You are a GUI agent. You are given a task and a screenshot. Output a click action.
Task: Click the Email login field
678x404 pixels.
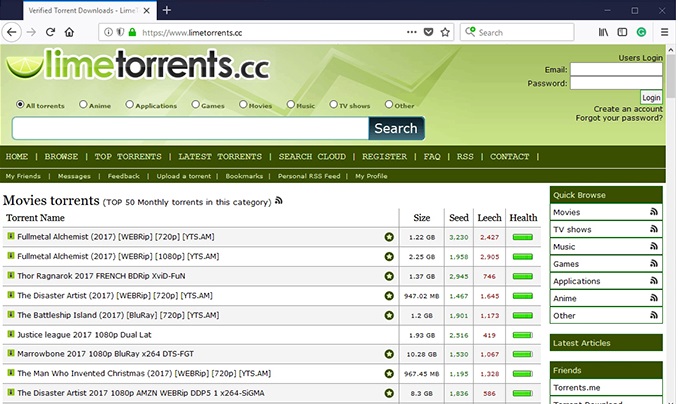[616, 69]
